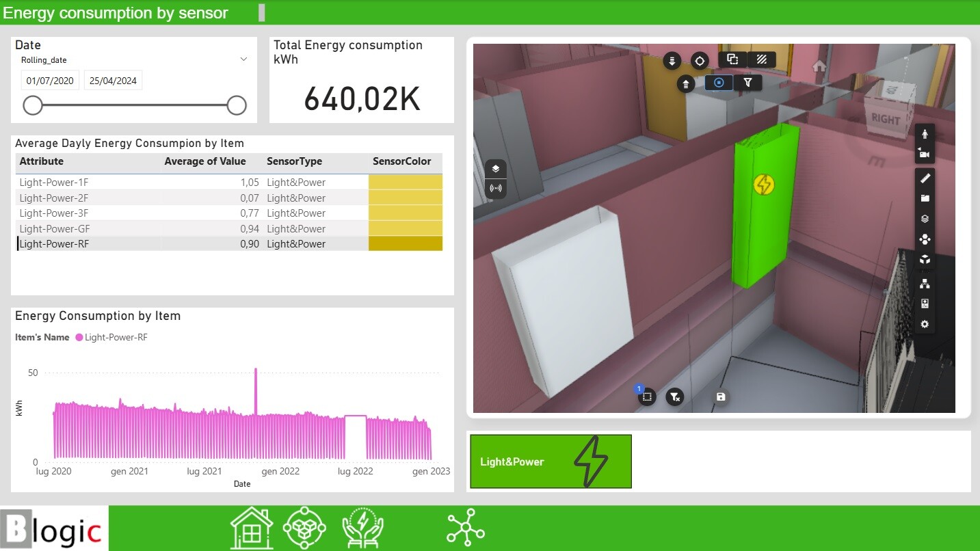Click the first-person walk icon in viewer
The height and width of the screenshot is (551, 980).
(925, 134)
